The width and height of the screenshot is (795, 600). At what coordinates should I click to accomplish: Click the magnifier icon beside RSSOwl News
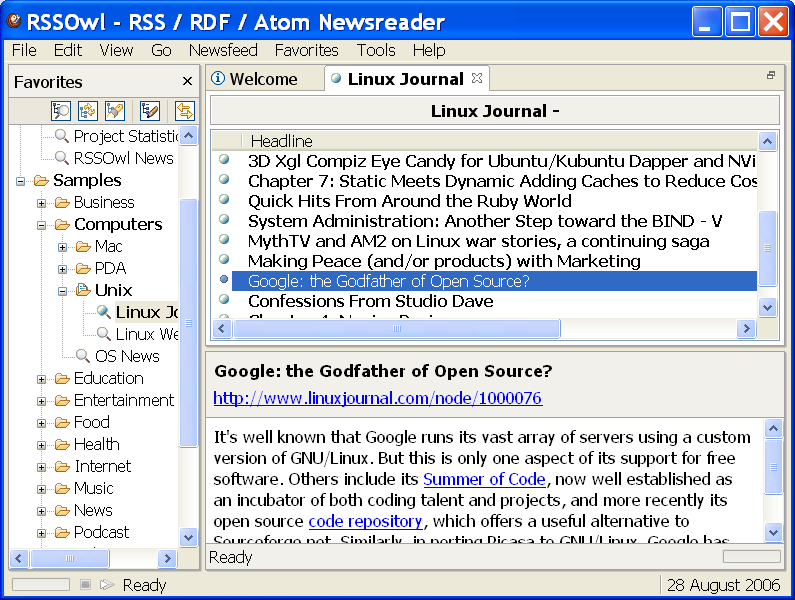coord(62,158)
